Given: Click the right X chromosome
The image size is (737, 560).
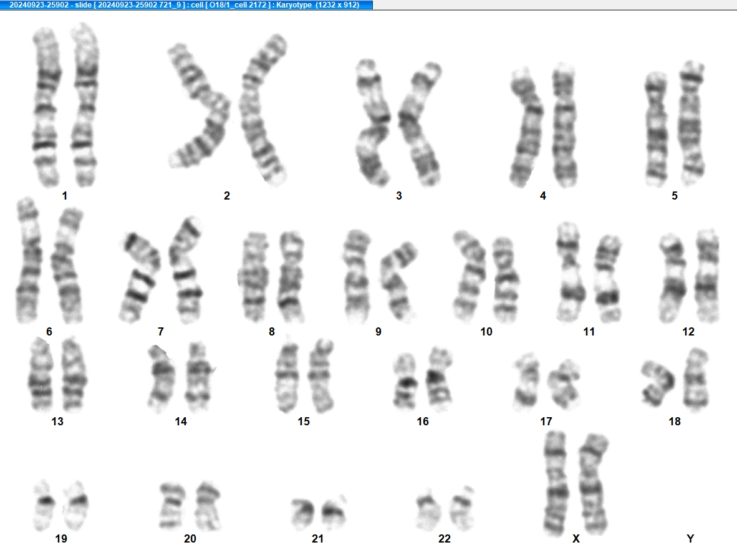Looking at the screenshot, I should [594, 485].
